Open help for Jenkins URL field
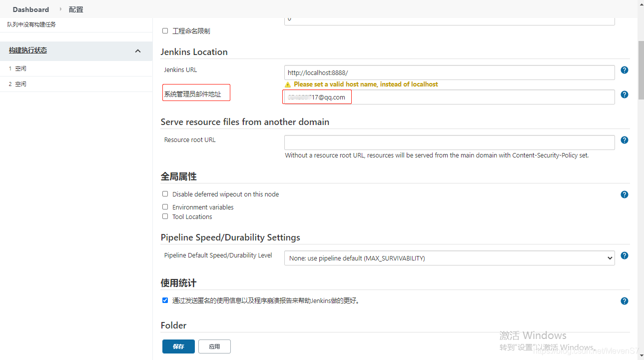The height and width of the screenshot is (360, 644). pos(624,70)
